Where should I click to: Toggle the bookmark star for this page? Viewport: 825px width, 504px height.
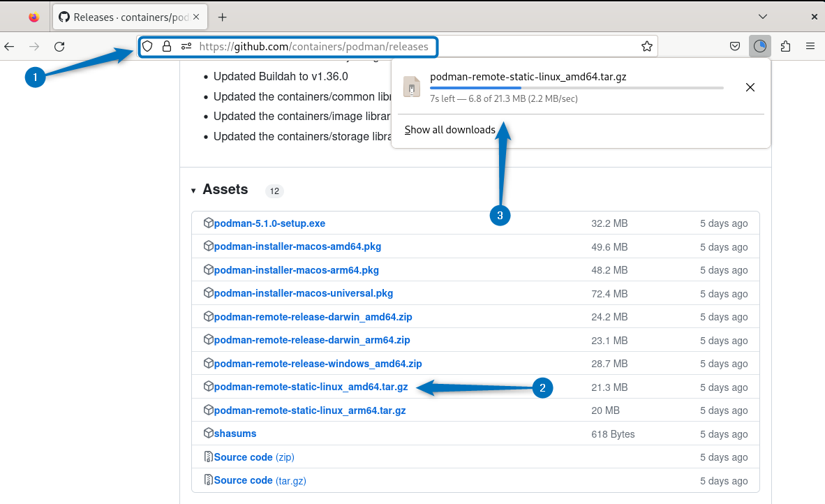(646, 45)
